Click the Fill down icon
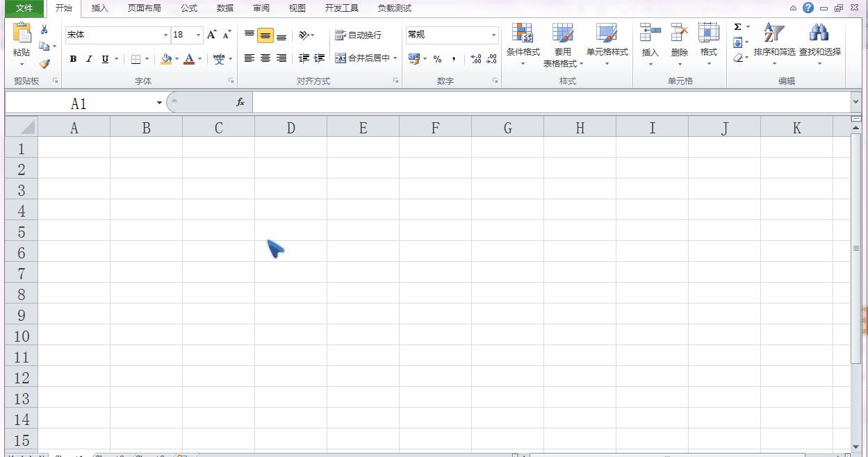Screen dimensions: 868x457 click(x=737, y=42)
